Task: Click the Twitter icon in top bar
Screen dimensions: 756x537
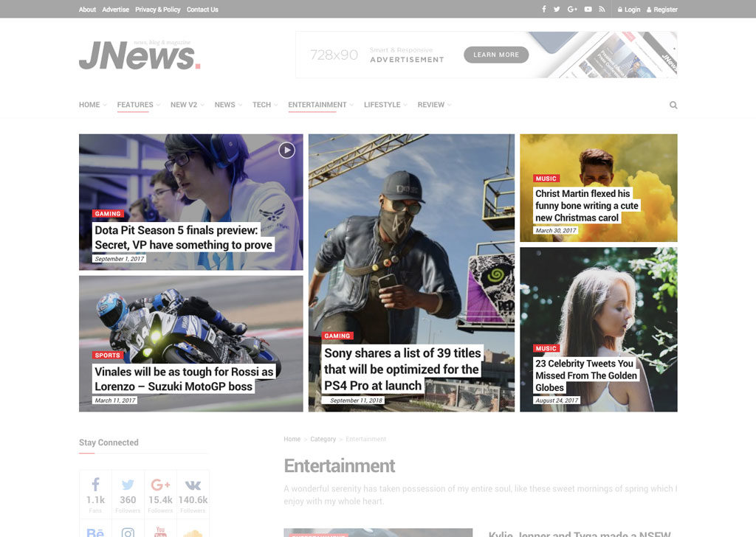Action: tap(558, 10)
